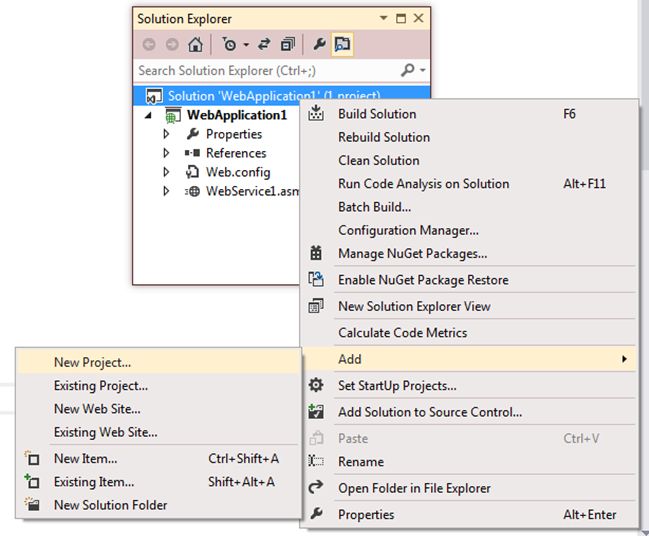Choose Set StartUp Projects
Screen dimensions: 649x536
(469, 385)
